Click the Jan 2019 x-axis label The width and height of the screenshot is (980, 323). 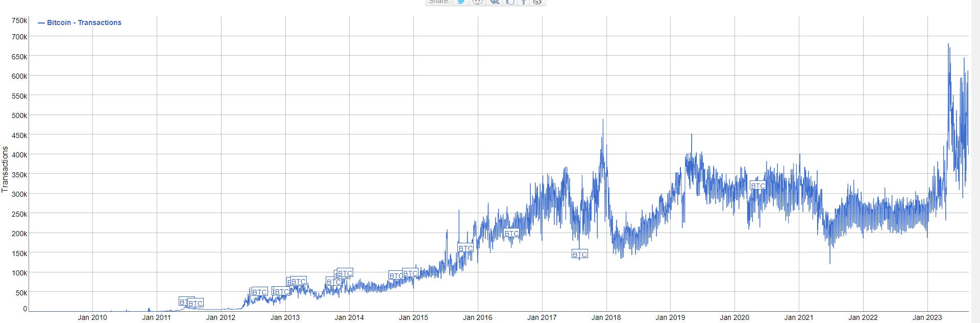(x=670, y=317)
